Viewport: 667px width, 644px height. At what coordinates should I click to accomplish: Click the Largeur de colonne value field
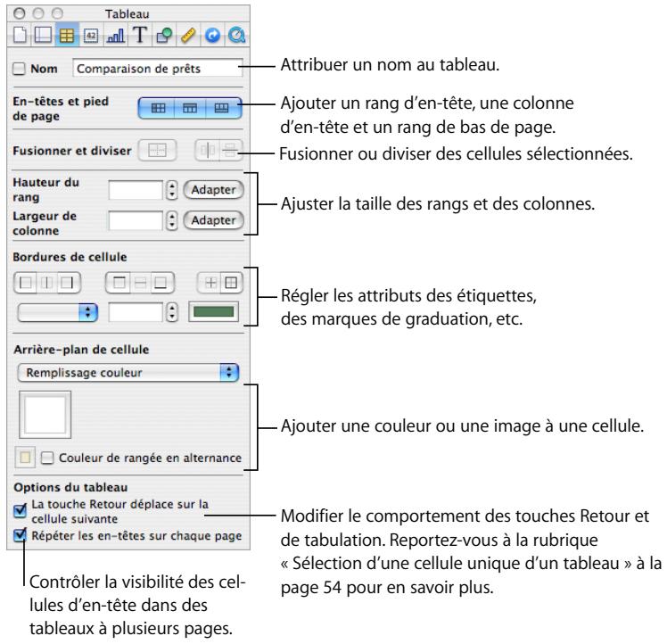pos(136,220)
